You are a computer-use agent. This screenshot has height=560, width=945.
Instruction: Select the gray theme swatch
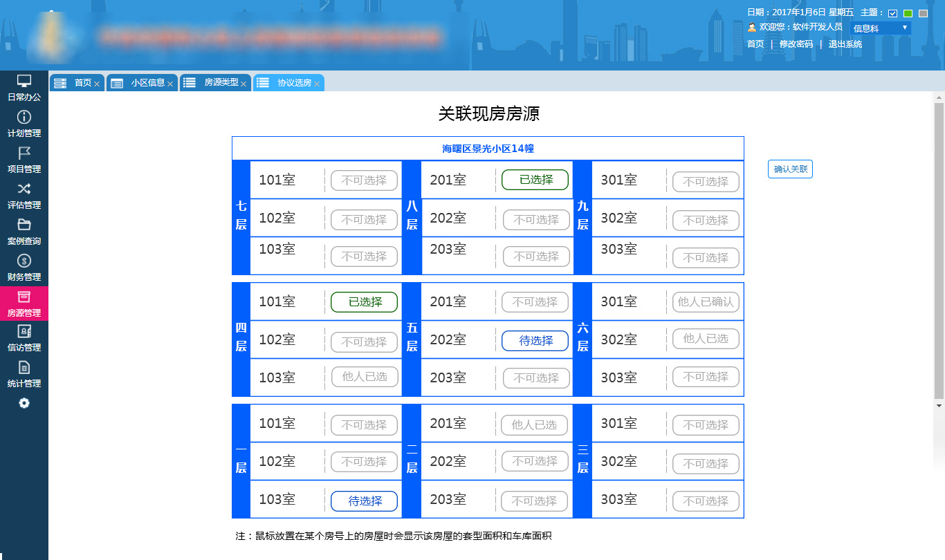pyautogui.click(x=923, y=13)
